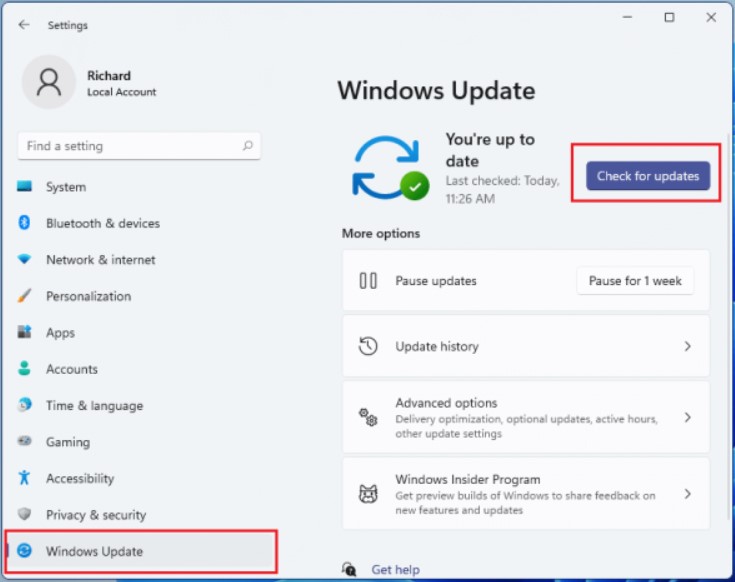735x582 pixels.
Task: Click the pause bars icon
Action: point(368,281)
